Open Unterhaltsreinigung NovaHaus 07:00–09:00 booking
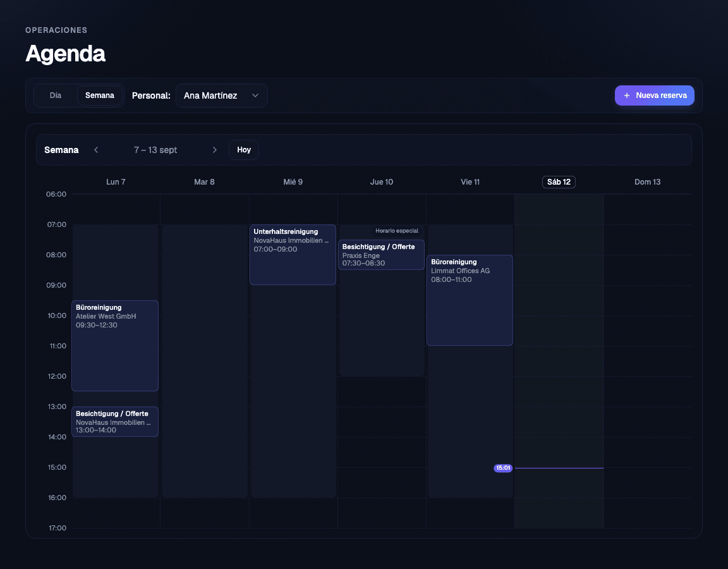This screenshot has width=728, height=569. (293, 255)
